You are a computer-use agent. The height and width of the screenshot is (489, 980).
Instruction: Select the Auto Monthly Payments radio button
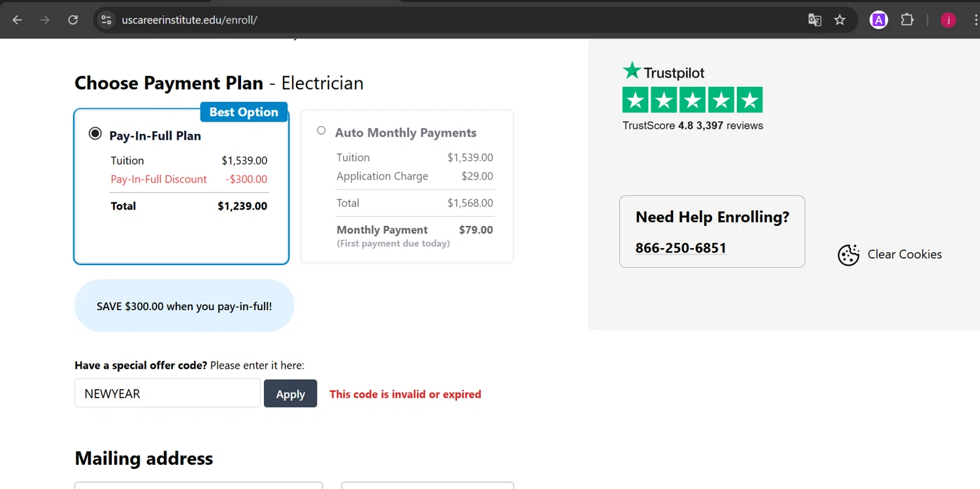321,131
